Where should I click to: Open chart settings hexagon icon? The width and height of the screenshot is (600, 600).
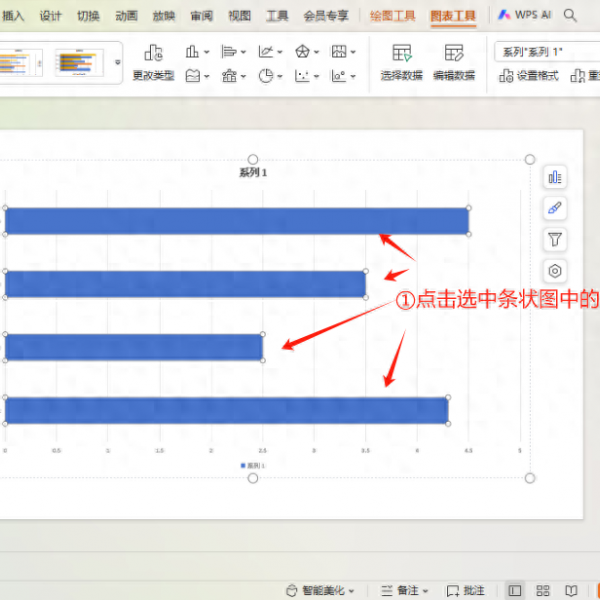tap(555, 271)
